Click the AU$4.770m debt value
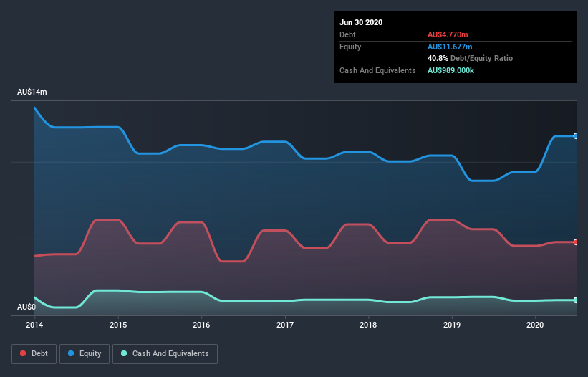588x377 pixels. click(448, 34)
